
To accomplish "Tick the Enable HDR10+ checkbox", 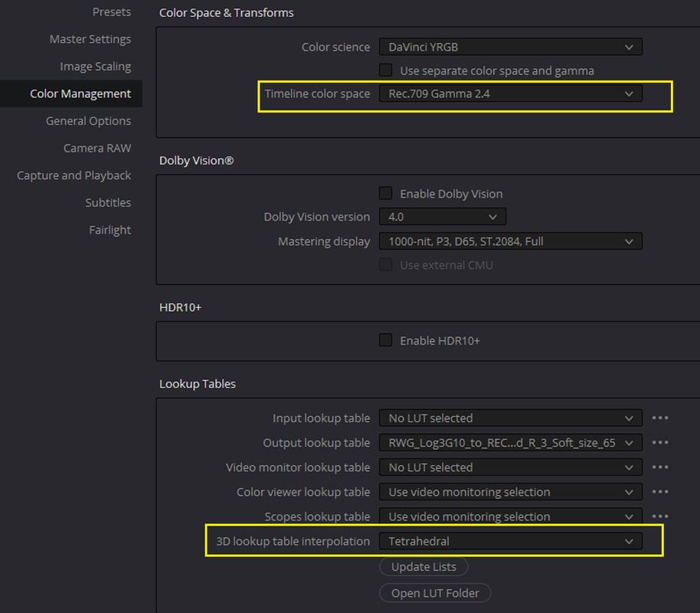I will click(x=386, y=340).
